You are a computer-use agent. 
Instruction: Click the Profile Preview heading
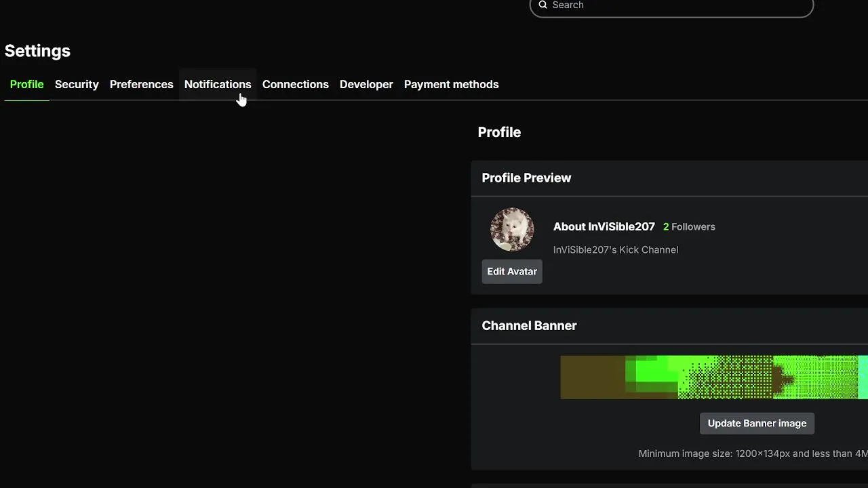(x=526, y=178)
